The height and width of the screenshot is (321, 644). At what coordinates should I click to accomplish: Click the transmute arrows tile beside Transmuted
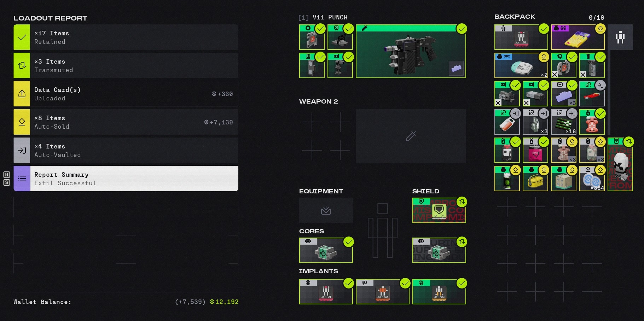pos(22,65)
